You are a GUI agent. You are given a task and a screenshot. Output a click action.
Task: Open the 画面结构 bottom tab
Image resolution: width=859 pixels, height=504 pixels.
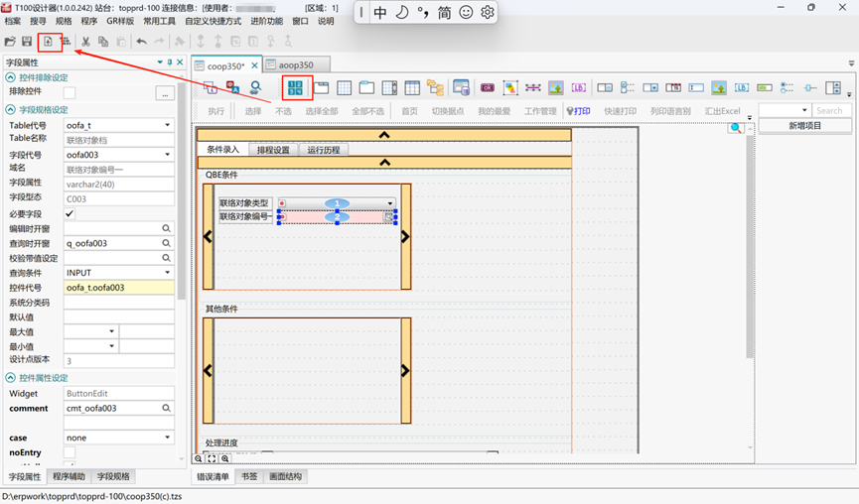285,476
